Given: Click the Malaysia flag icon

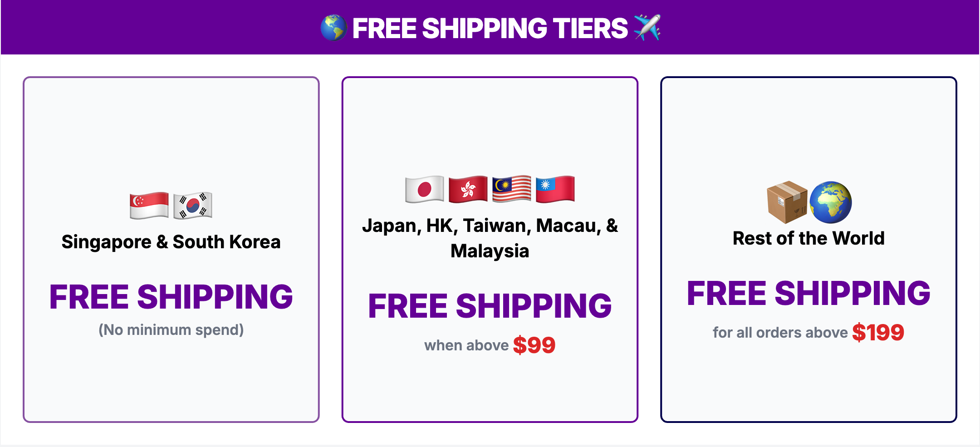Looking at the screenshot, I should (511, 189).
